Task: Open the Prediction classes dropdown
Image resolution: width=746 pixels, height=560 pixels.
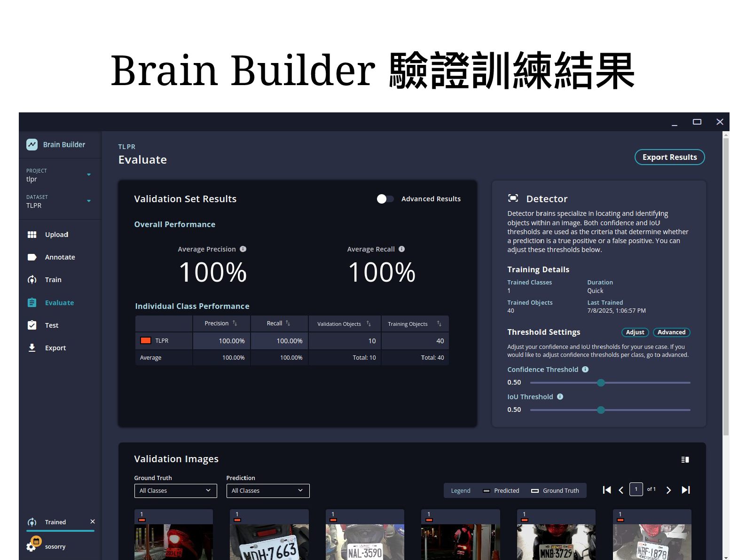Action: click(x=268, y=490)
